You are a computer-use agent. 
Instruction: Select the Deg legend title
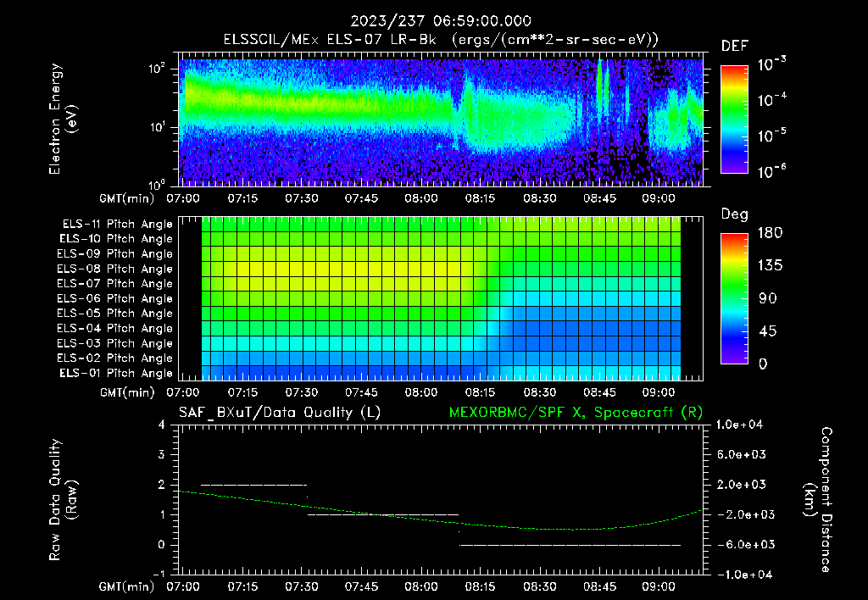pyautogui.click(x=734, y=214)
